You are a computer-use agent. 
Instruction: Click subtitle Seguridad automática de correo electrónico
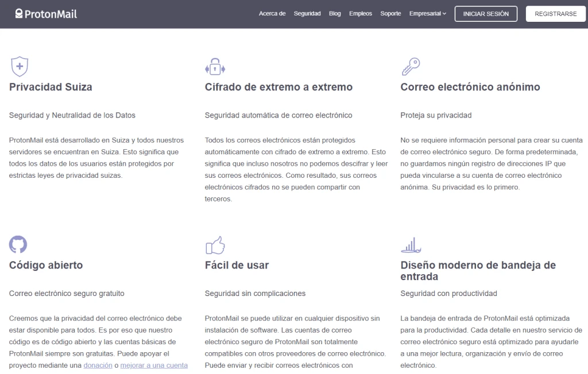pyautogui.click(x=278, y=115)
